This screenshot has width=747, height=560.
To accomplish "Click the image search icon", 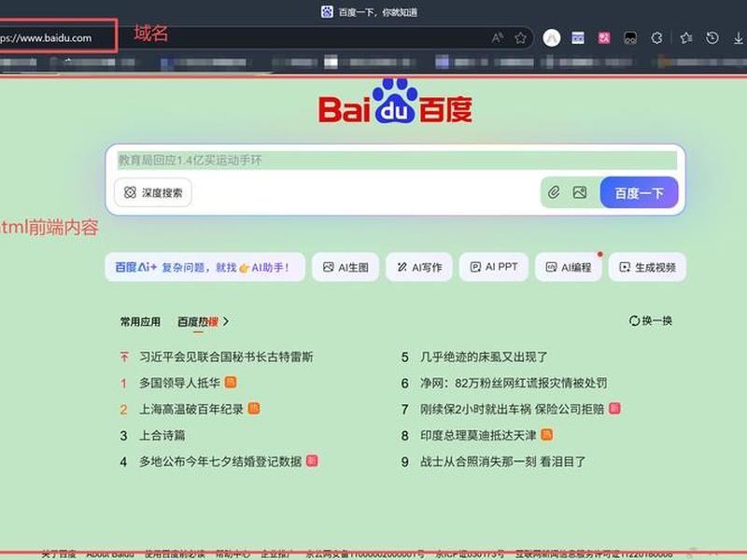I will pos(580,192).
